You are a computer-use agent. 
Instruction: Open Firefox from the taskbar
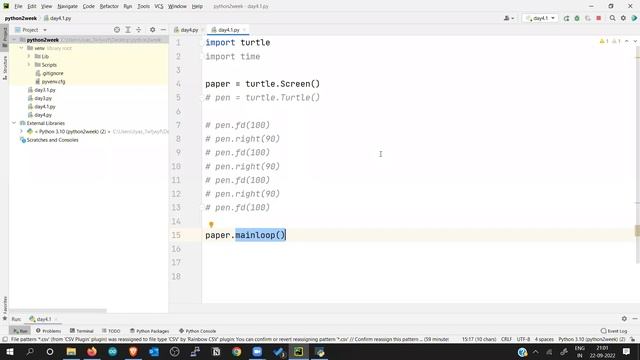[x=92, y=352]
